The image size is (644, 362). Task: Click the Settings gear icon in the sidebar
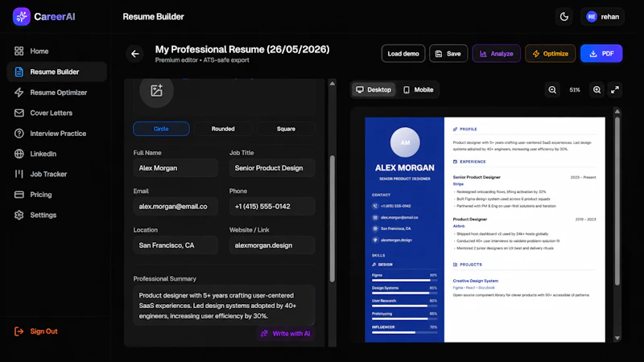pyautogui.click(x=19, y=215)
